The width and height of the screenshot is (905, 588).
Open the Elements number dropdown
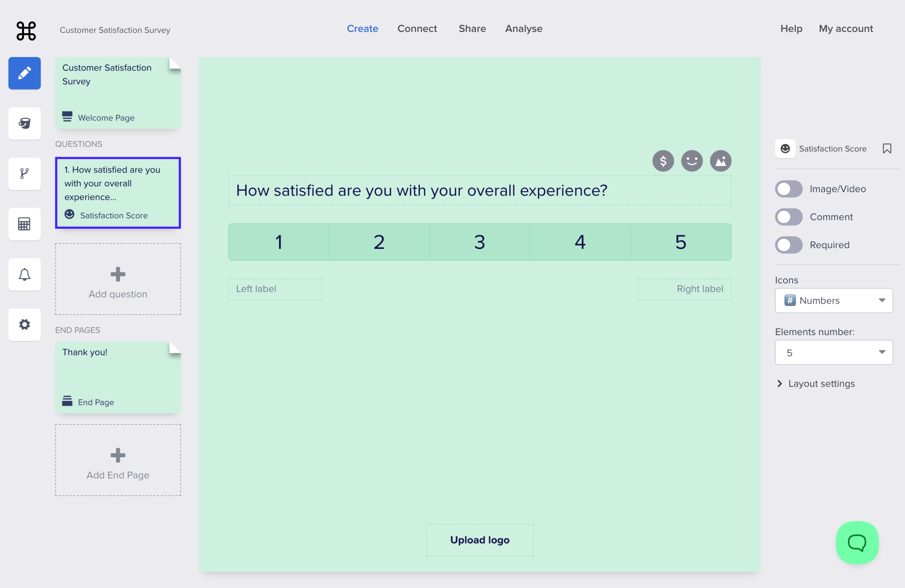pos(834,352)
